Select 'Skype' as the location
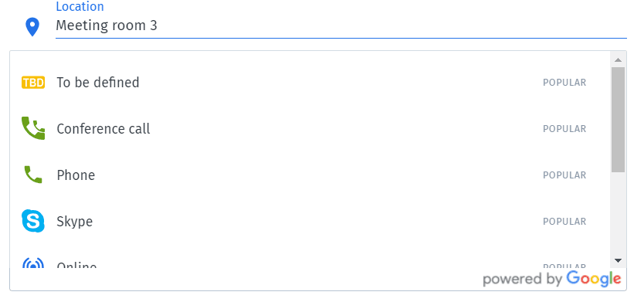 click(310, 222)
